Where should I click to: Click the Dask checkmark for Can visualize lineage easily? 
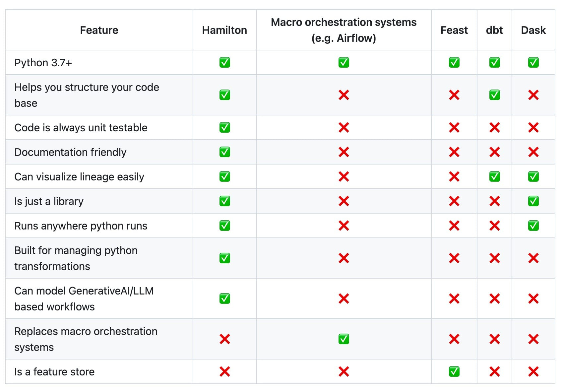[533, 176]
